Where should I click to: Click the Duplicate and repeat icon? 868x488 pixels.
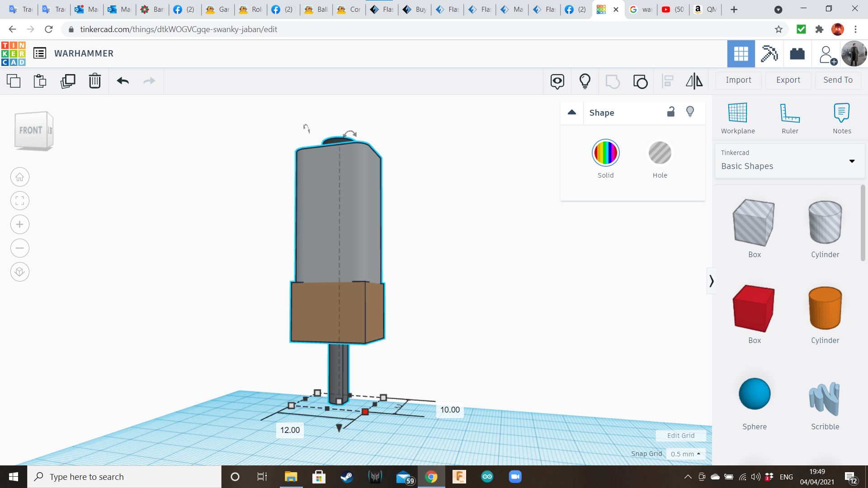pyautogui.click(x=68, y=81)
